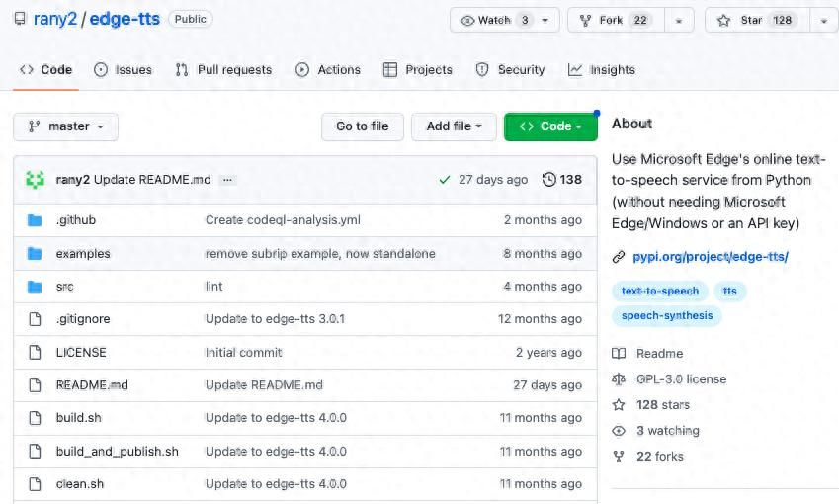This screenshot has width=839, height=504.
Task: Switch to the Code tab
Action: tap(46, 69)
